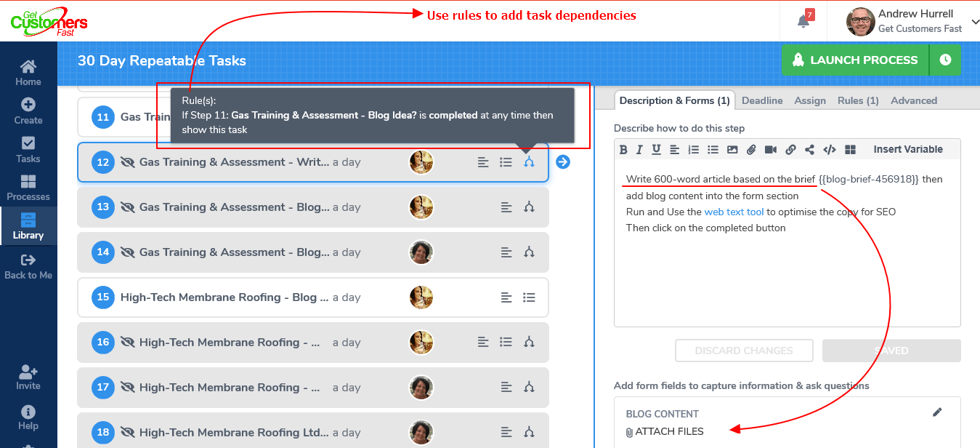Toggle bold formatting in the editor toolbar
Screen dimensions: 980x448
623,150
